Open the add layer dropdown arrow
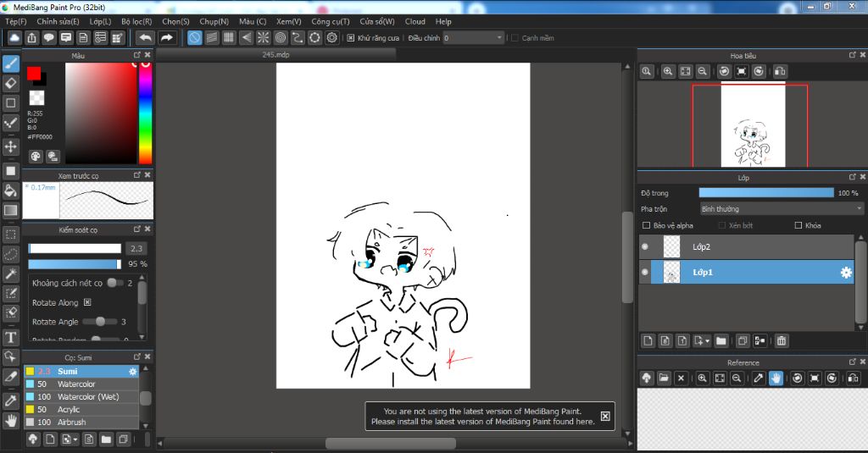Viewport: 868px width, 453px height. (x=707, y=340)
